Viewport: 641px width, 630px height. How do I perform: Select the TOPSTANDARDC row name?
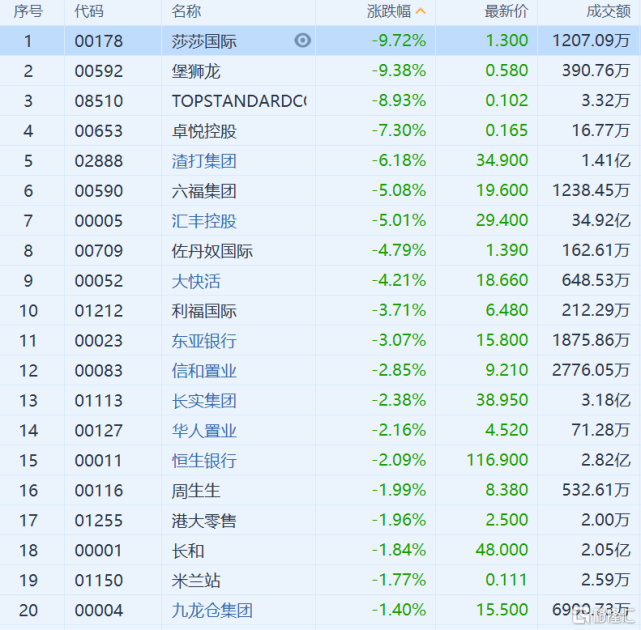(239, 101)
